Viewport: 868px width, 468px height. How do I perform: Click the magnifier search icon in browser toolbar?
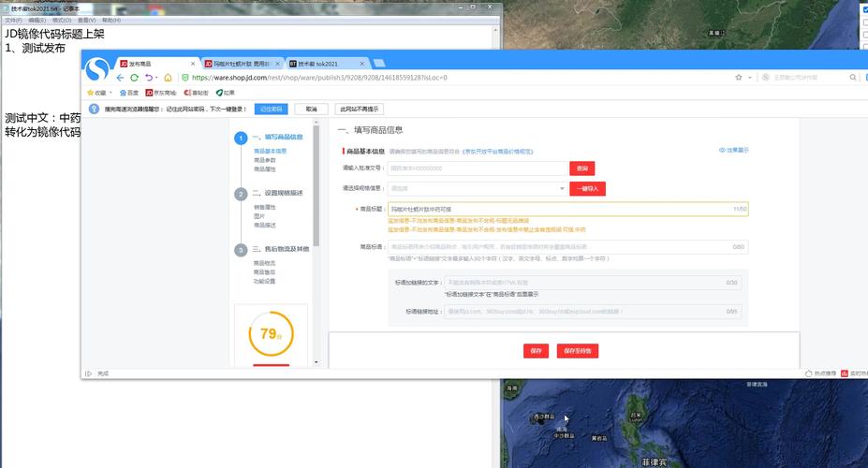(x=853, y=78)
